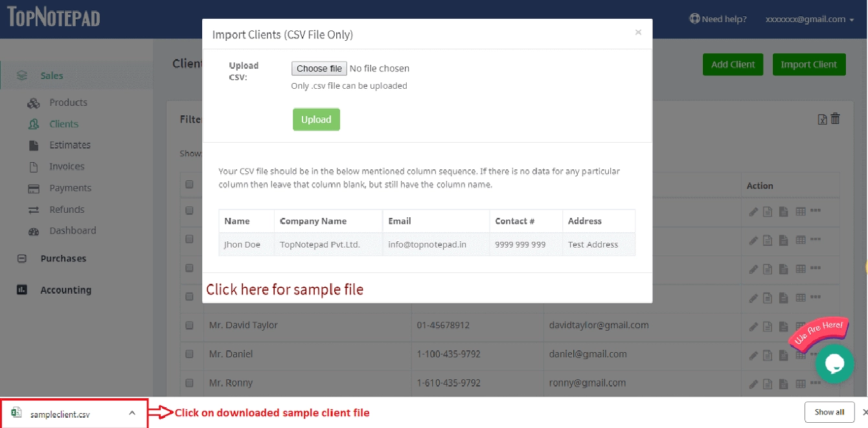Export client list to Excel
The width and height of the screenshot is (868, 428).
pos(821,119)
